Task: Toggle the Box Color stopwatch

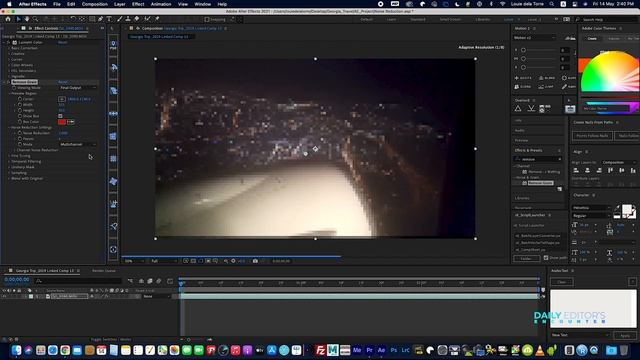Action: click(20, 122)
